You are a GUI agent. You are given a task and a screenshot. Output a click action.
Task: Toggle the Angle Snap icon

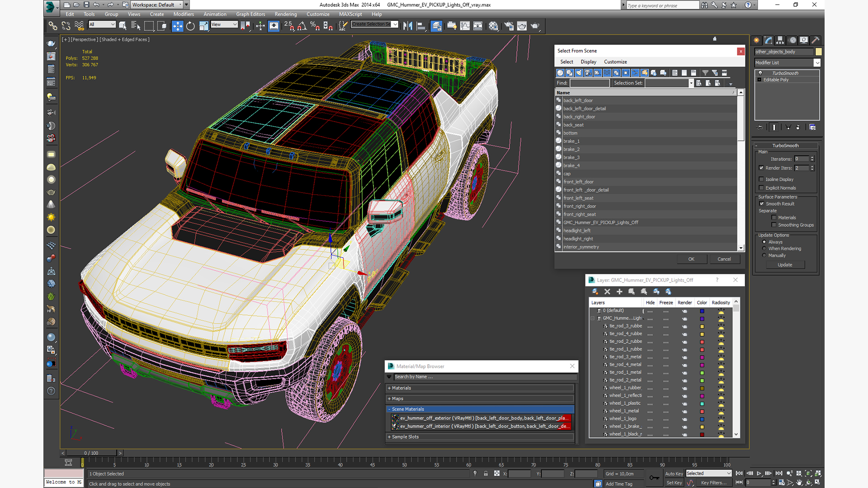pos(302,26)
